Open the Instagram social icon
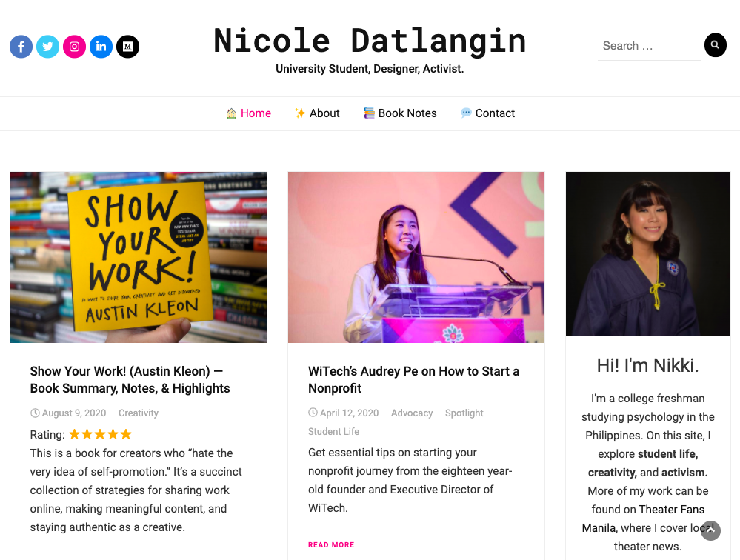The image size is (740, 560). pyautogui.click(x=75, y=47)
